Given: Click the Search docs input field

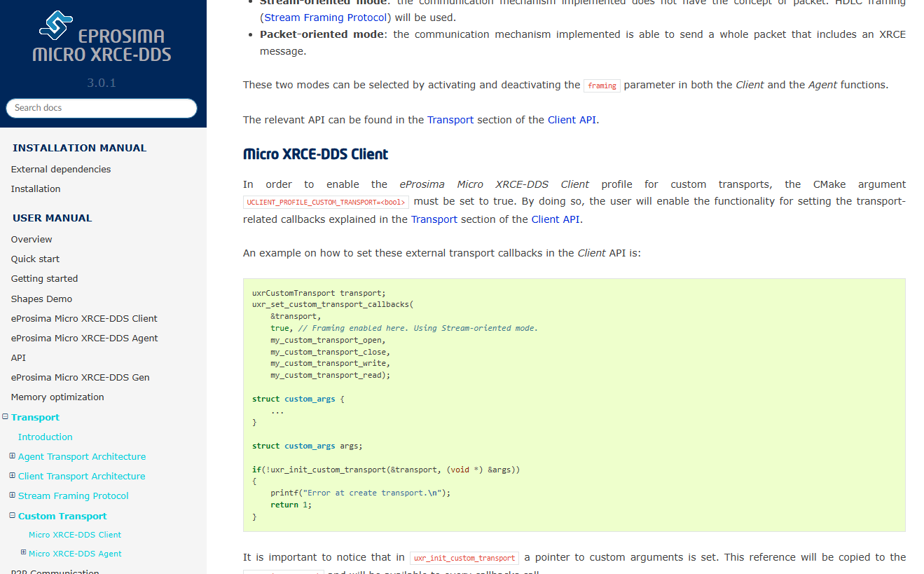Looking at the screenshot, I should tap(102, 108).
